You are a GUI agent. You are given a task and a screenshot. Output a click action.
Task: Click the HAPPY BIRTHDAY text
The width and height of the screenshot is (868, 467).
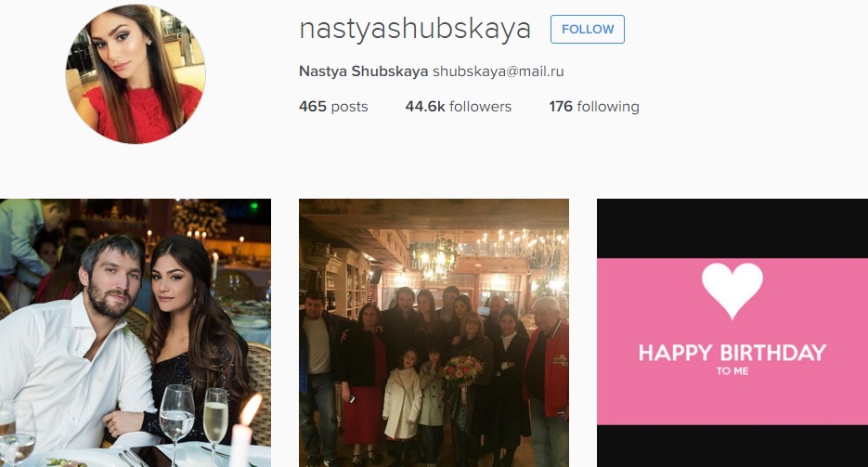[x=732, y=353]
